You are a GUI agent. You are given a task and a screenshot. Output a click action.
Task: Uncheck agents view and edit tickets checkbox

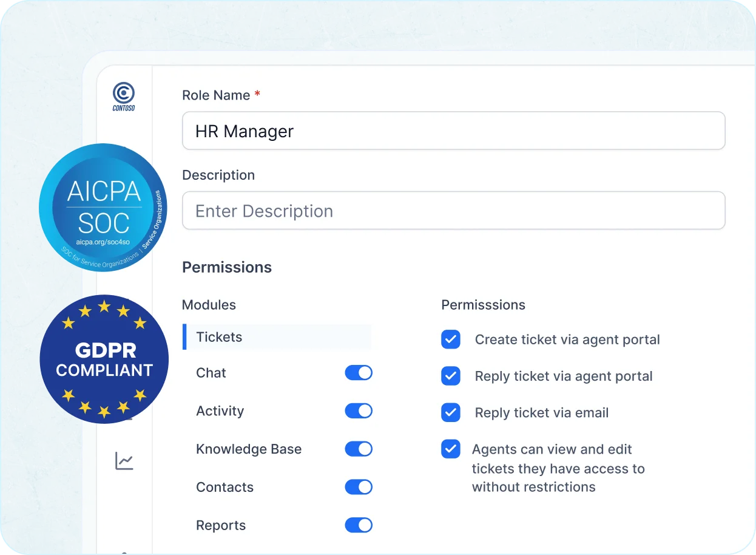451,449
